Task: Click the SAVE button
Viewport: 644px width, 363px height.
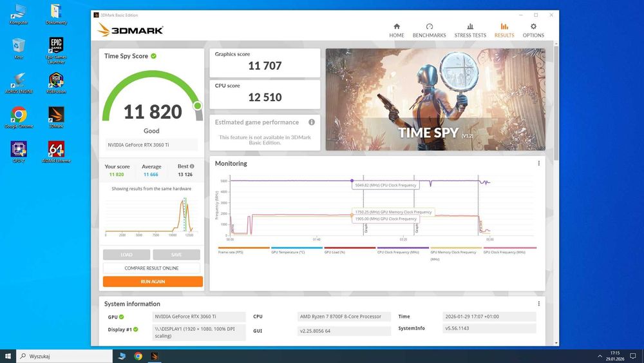Action: [x=176, y=255]
